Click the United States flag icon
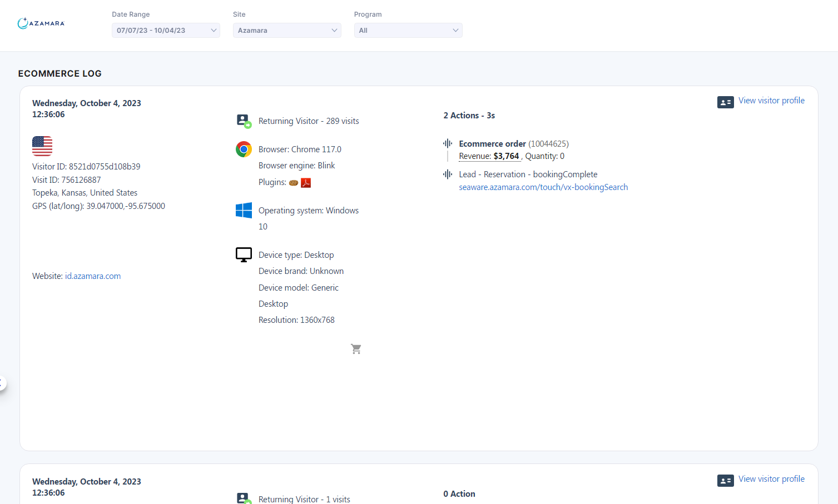 (x=42, y=146)
